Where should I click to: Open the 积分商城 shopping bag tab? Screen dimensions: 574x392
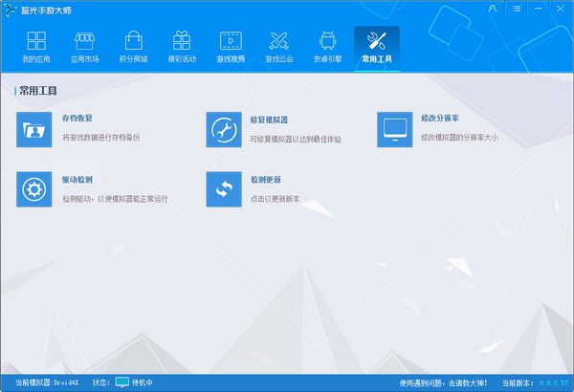[132, 48]
